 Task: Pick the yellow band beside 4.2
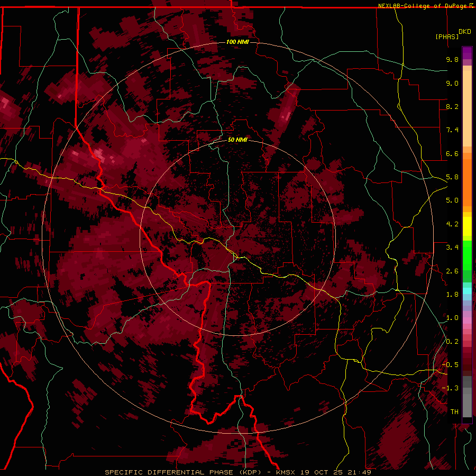click(467, 226)
